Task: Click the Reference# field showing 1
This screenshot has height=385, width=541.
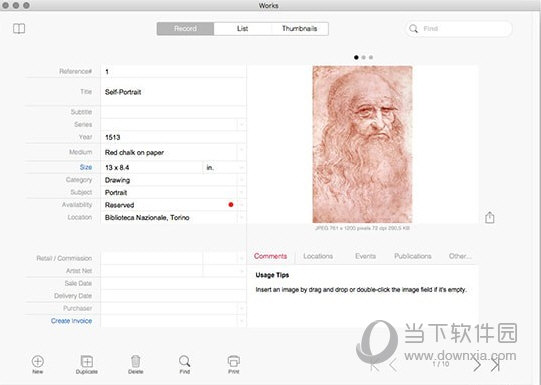Action: [174, 71]
